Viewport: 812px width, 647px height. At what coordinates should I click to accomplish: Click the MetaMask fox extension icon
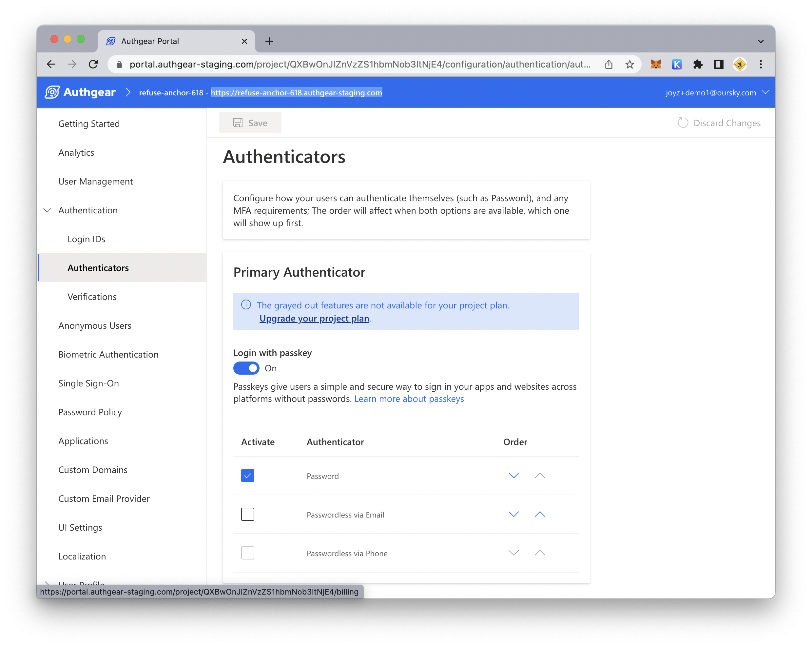pos(656,65)
